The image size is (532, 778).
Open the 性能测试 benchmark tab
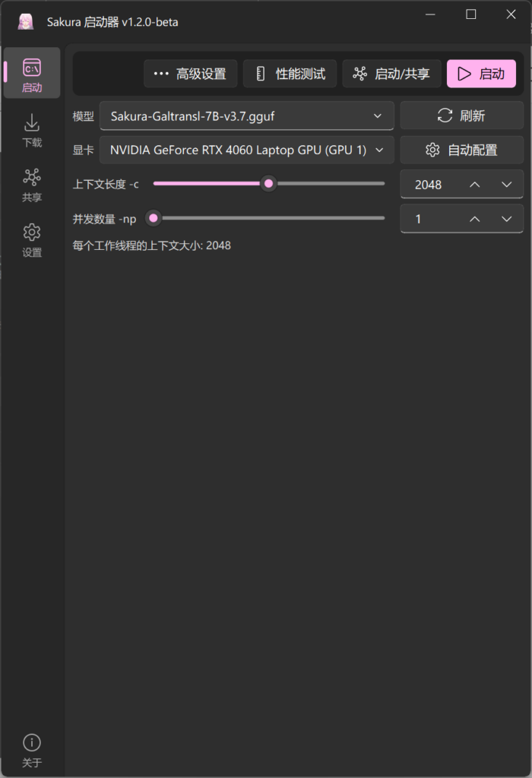[290, 74]
